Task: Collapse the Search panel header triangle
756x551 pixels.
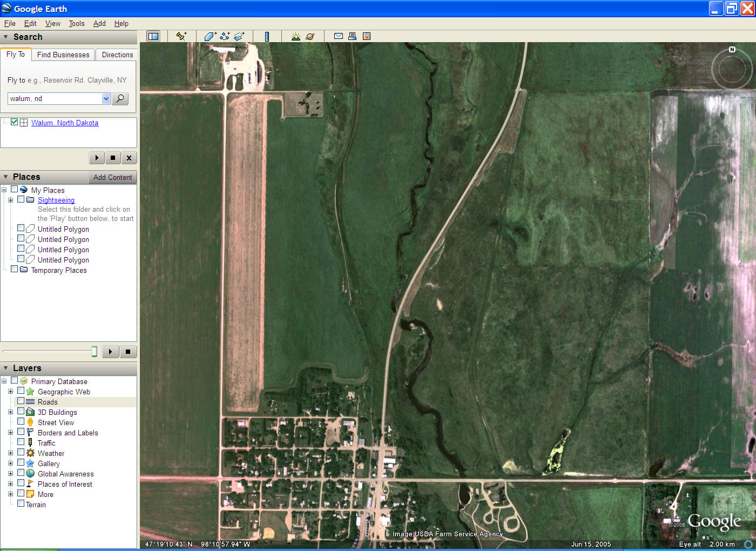Action: (6, 37)
